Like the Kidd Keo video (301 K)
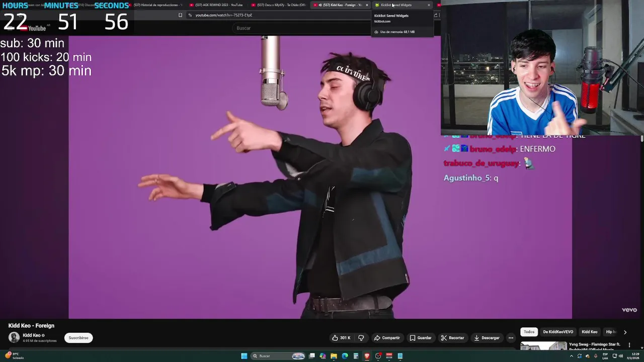Screen dimensions: 644x362 [x=342, y=338]
